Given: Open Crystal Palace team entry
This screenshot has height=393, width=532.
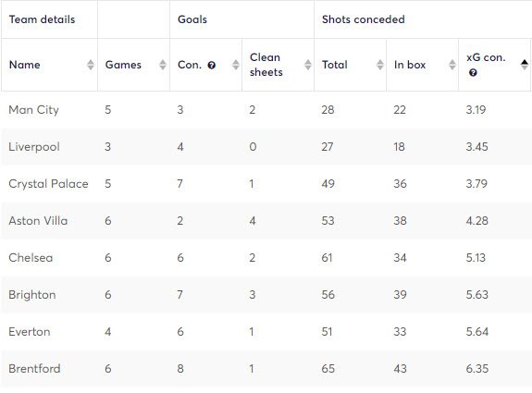Looking at the screenshot, I should click(48, 184).
